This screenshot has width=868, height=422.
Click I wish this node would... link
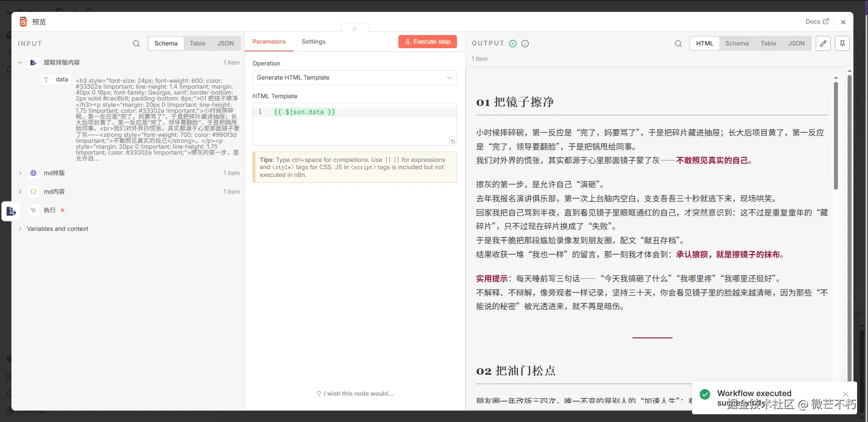click(355, 394)
